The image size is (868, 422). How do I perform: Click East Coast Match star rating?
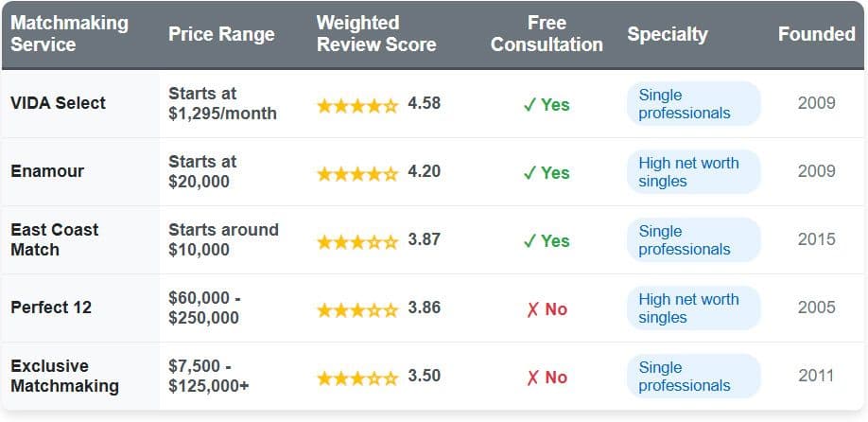(x=357, y=241)
